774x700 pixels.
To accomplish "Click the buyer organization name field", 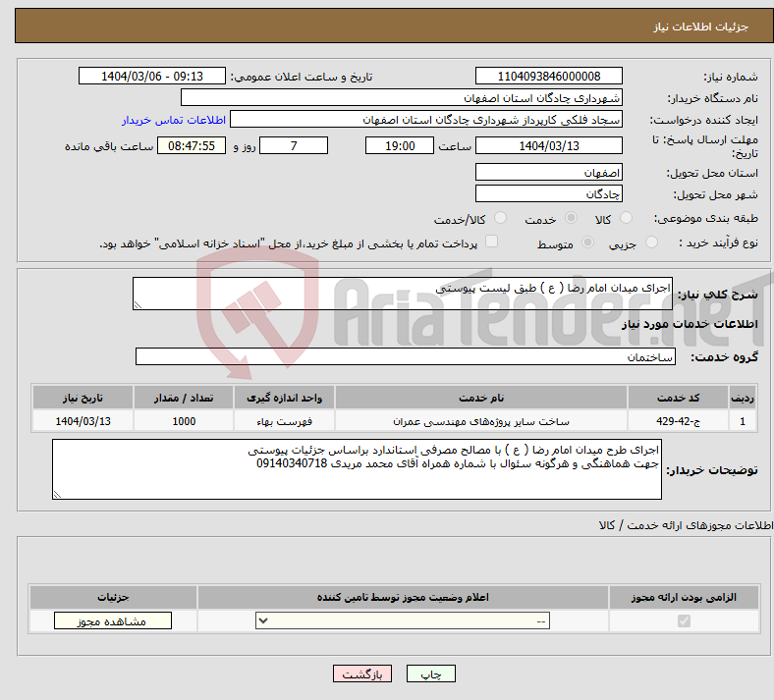I will [x=402, y=97].
